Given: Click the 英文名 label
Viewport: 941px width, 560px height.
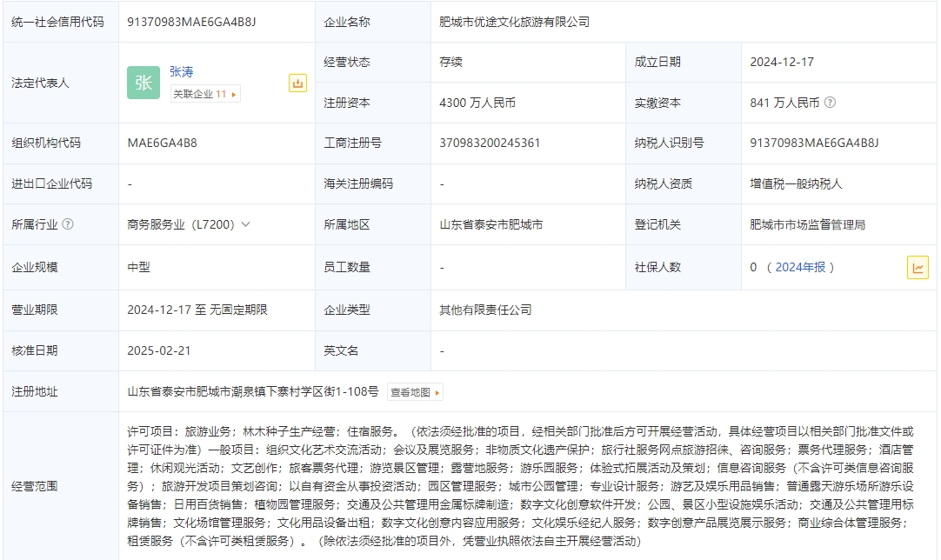Looking at the screenshot, I should click(341, 350).
